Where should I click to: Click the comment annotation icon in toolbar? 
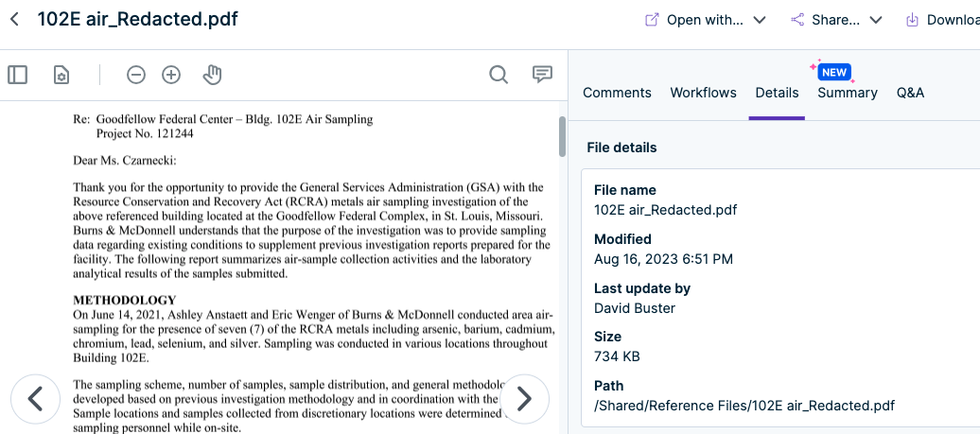point(542,75)
